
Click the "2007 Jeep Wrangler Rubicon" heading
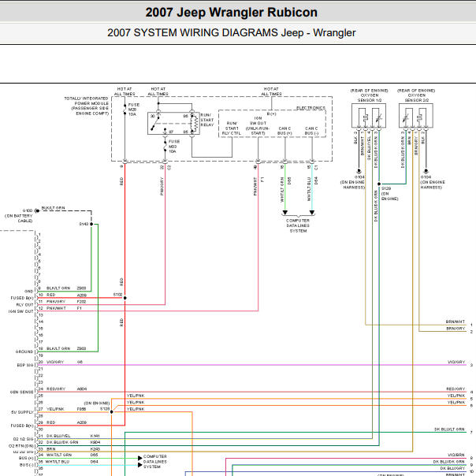point(232,13)
